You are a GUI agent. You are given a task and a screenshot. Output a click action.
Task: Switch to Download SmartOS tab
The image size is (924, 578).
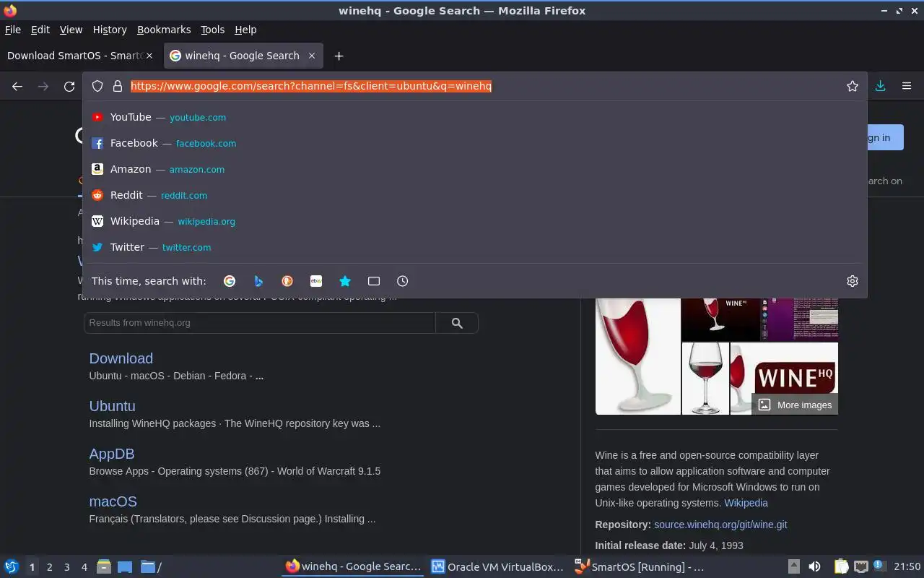tap(79, 56)
